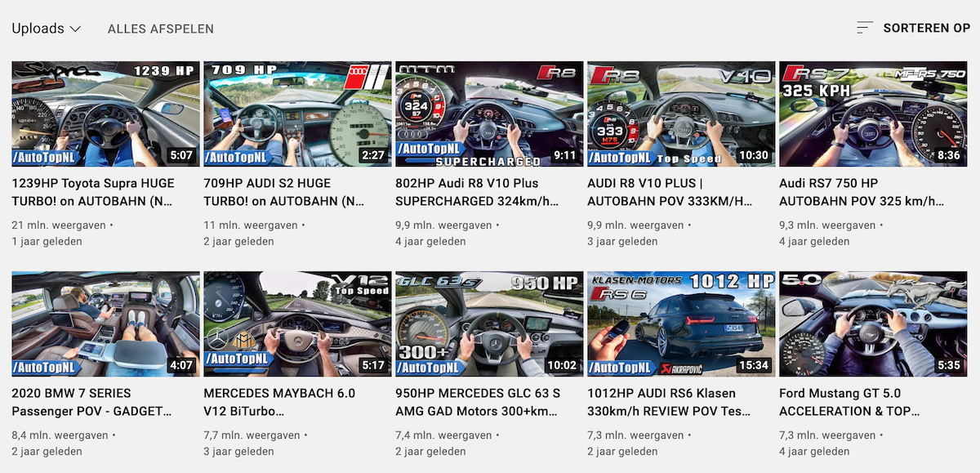This screenshot has height=473, width=980.
Task: Click title '950HP MERCEDES GLC 63 S AMG'
Action: pyautogui.click(x=477, y=402)
